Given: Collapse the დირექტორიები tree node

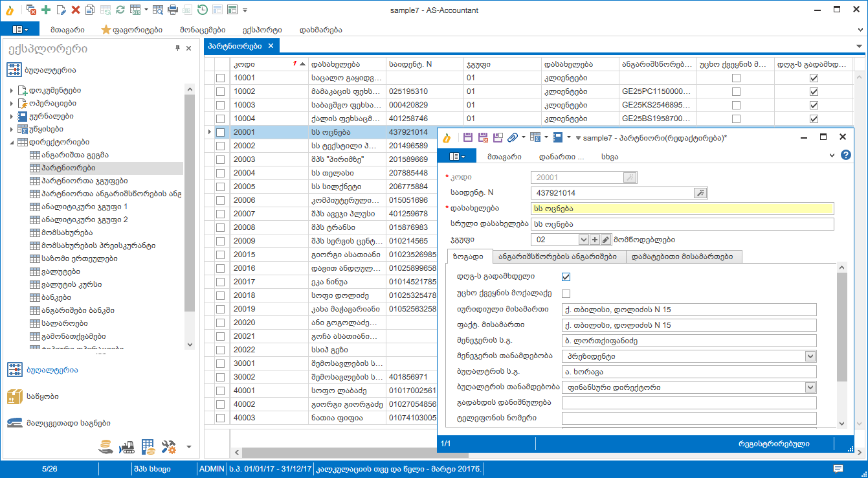Looking at the screenshot, I should click(12, 142).
